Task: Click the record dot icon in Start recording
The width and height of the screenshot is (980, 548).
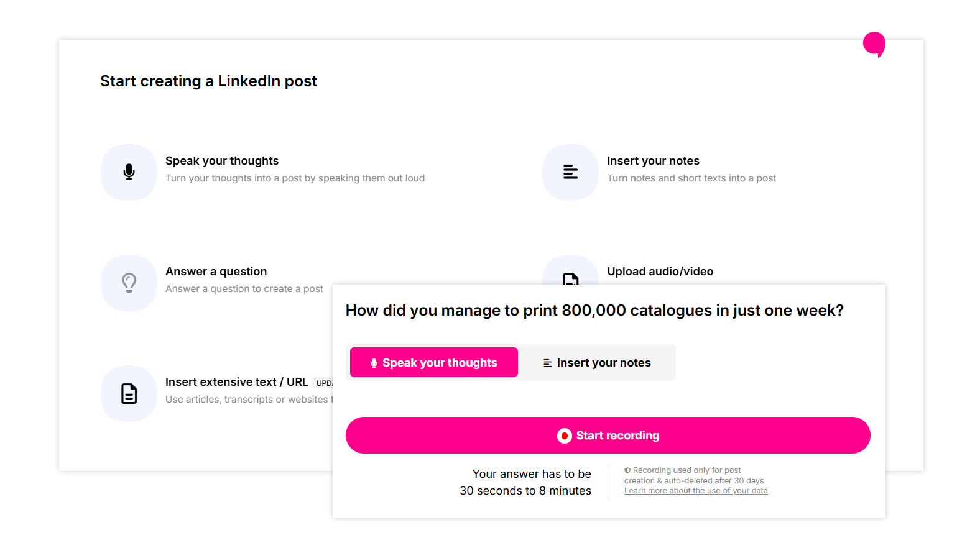Action: click(x=564, y=436)
